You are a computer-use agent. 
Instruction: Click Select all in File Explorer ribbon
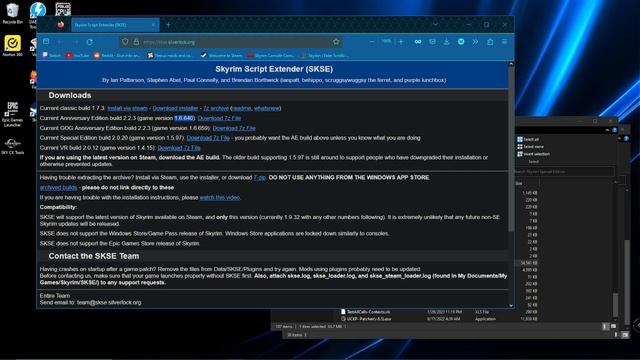coord(528,139)
